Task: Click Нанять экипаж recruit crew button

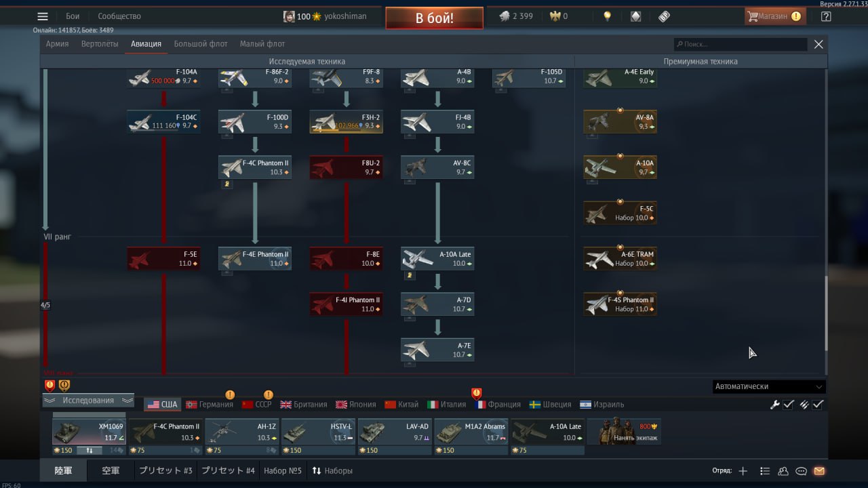Action: click(623, 432)
